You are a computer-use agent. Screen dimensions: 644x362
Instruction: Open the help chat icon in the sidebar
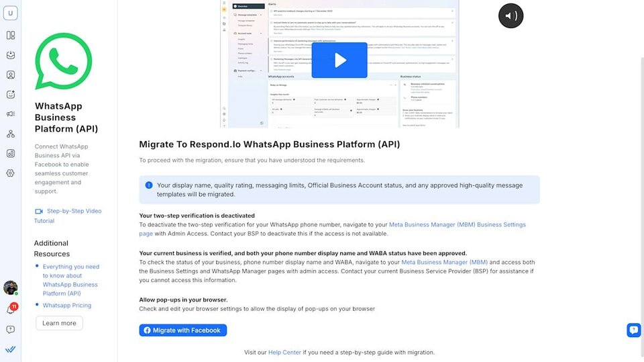pyautogui.click(x=11, y=330)
